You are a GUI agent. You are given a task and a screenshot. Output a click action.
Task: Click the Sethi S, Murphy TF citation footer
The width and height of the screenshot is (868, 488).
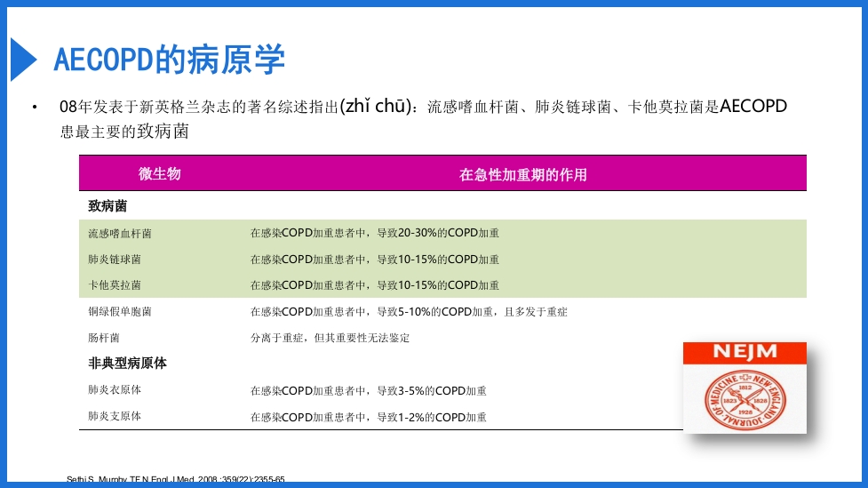(176, 478)
